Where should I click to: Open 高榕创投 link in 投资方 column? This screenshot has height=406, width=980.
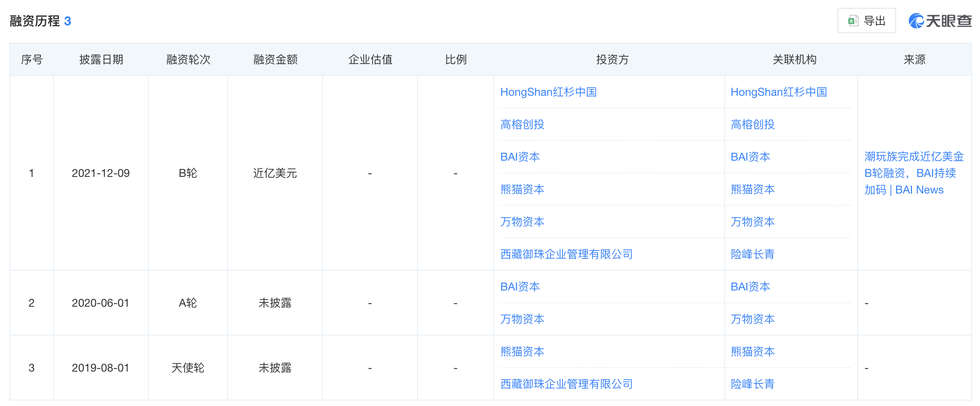[x=522, y=125]
